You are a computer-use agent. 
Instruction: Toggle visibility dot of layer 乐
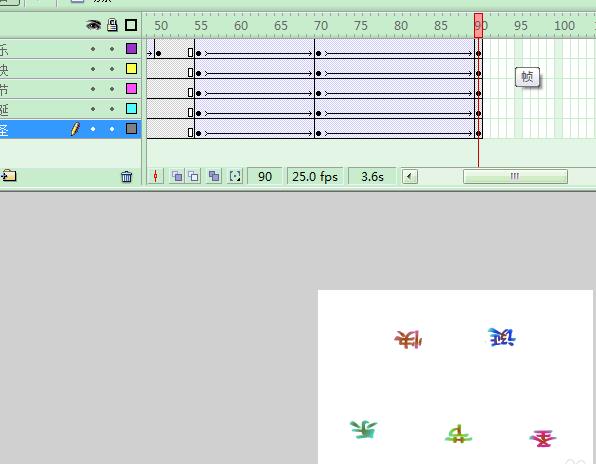(93, 49)
